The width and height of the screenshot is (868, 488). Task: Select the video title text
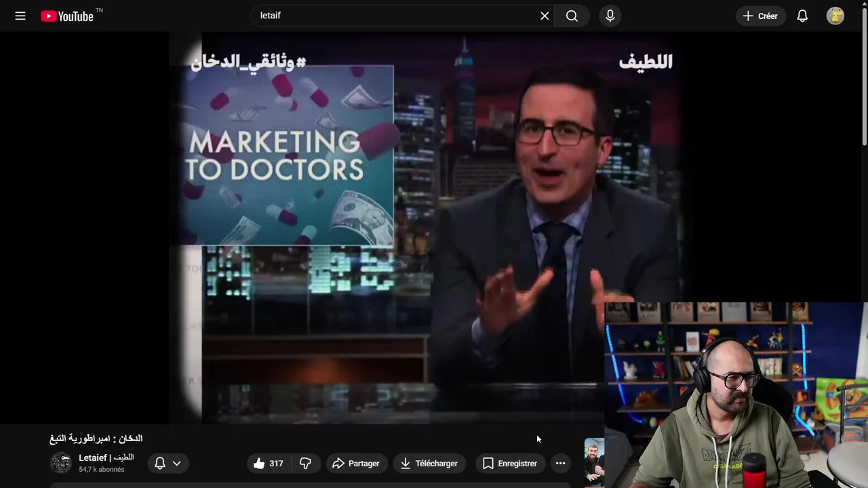(x=96, y=439)
